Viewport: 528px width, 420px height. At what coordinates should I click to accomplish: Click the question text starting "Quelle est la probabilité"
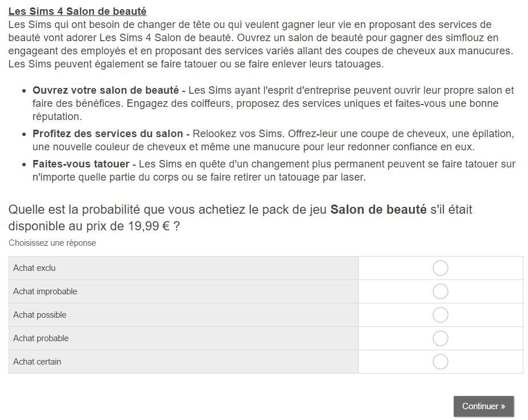241,218
